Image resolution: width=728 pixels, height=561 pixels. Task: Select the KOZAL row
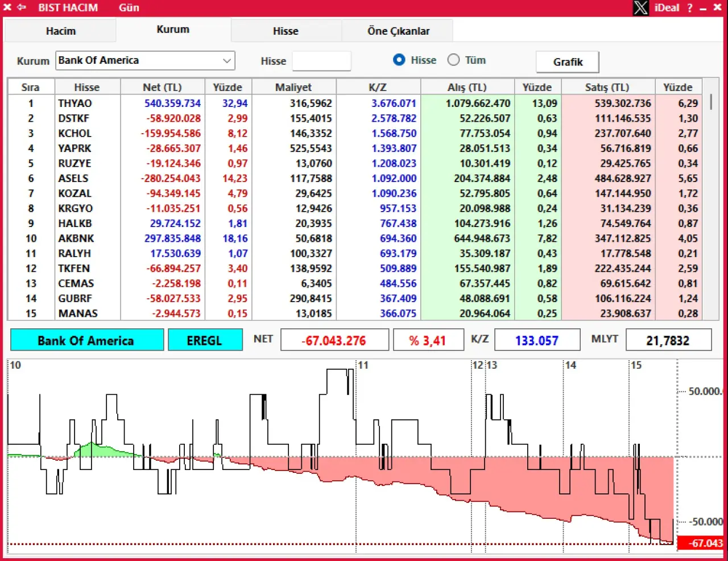pyautogui.click(x=355, y=193)
